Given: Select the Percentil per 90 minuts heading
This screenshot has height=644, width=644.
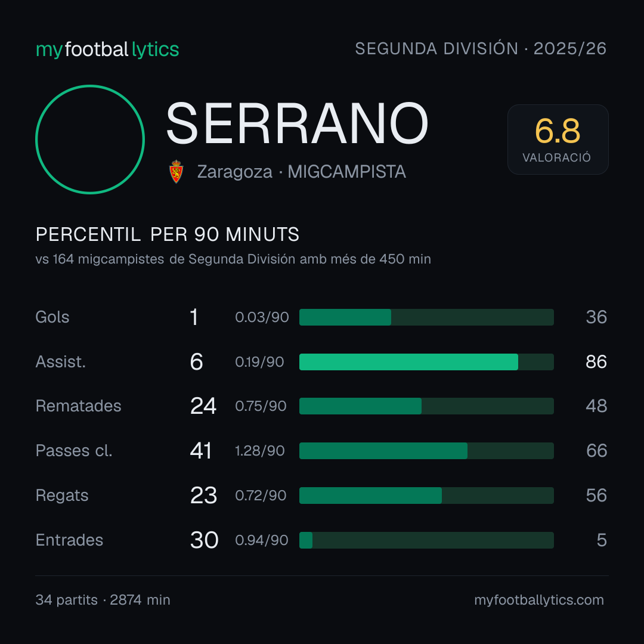Looking at the screenshot, I should point(167,234).
